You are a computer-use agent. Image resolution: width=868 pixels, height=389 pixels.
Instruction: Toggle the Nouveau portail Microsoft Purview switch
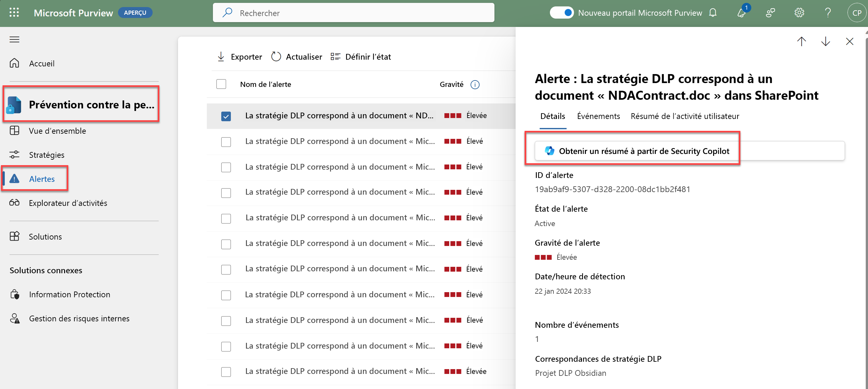[561, 13]
